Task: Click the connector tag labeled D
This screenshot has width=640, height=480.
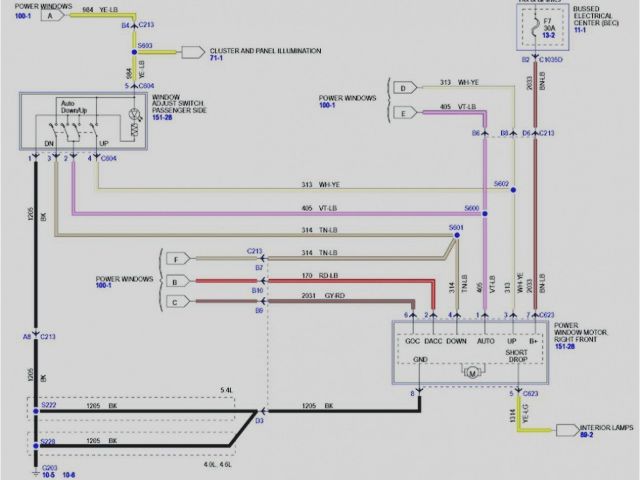Action: (402, 88)
